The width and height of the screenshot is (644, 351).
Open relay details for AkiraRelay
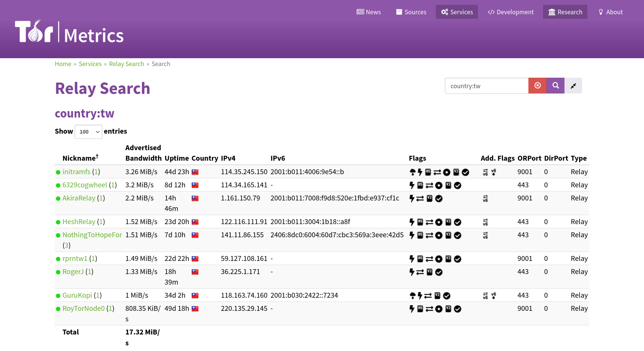(x=79, y=198)
